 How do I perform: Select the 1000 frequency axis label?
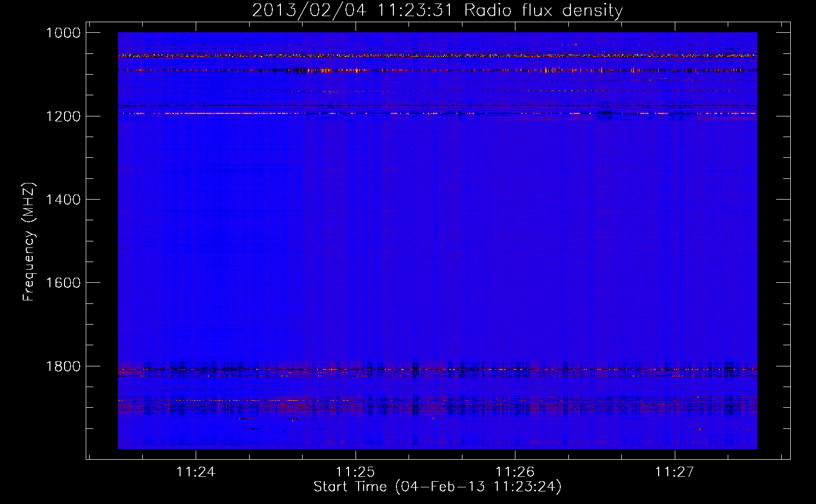click(x=63, y=33)
